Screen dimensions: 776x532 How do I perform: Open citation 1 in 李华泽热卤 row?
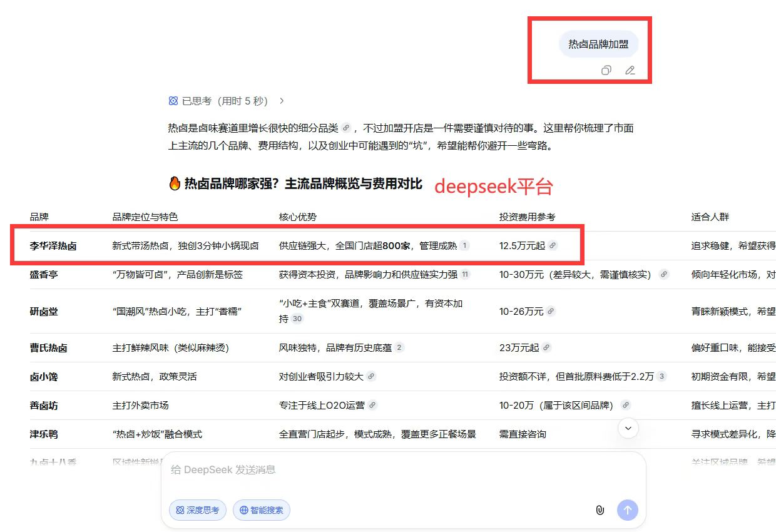464,246
